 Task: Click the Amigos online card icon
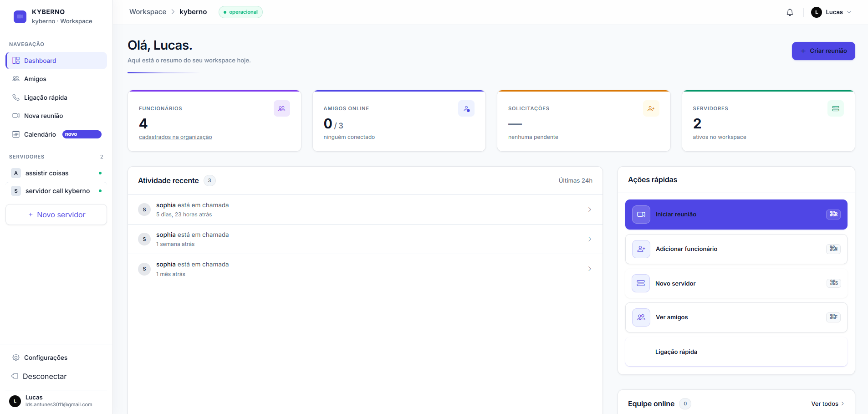(466, 108)
